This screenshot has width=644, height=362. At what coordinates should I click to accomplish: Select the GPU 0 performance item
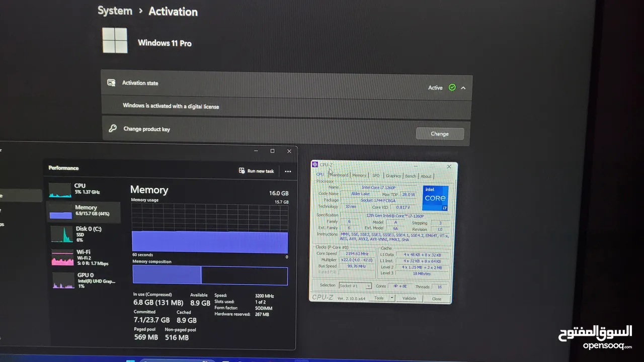84,280
